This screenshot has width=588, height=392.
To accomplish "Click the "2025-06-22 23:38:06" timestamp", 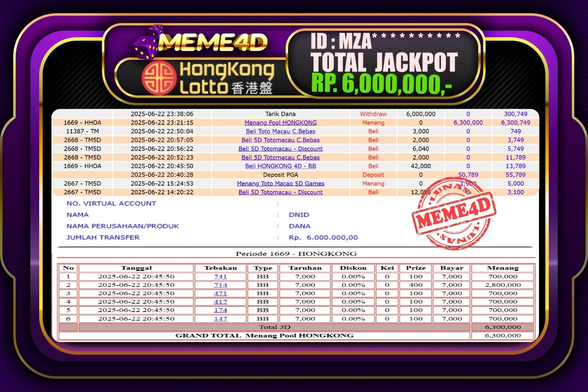I will tap(162, 114).
